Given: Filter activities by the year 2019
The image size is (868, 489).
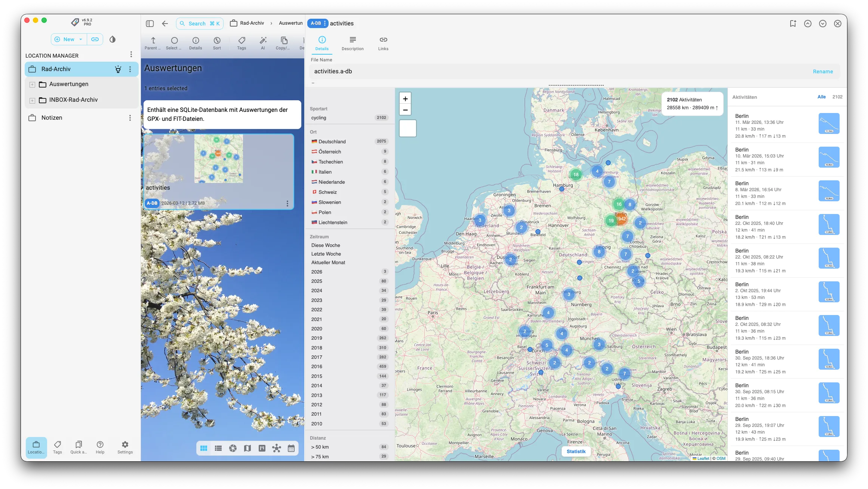Looking at the screenshot, I should (x=317, y=338).
